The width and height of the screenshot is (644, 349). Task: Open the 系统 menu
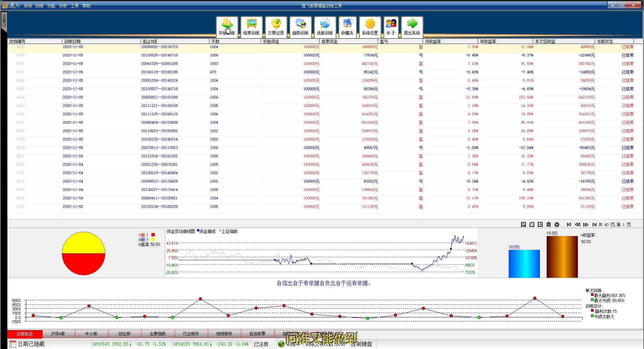coord(28,6)
